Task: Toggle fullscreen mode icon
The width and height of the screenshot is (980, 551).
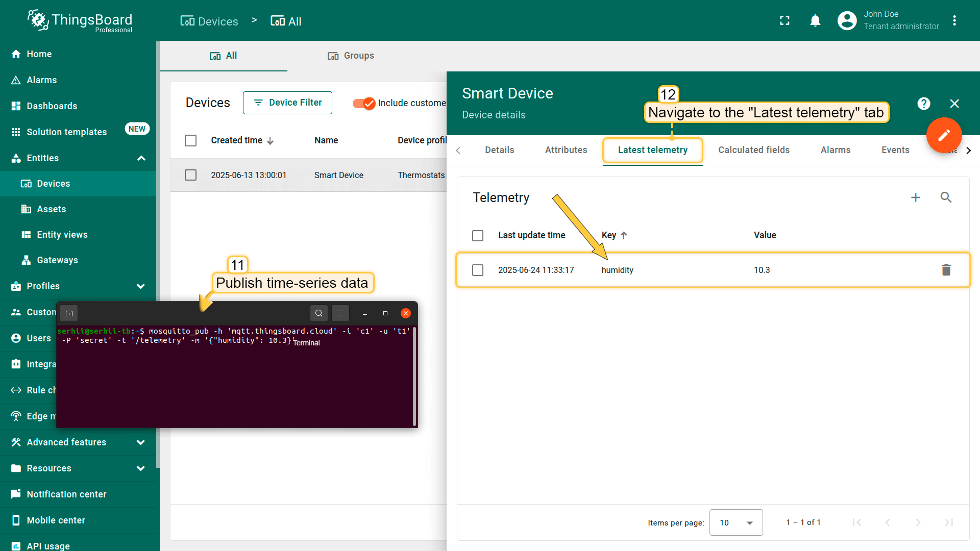Action: [x=785, y=21]
